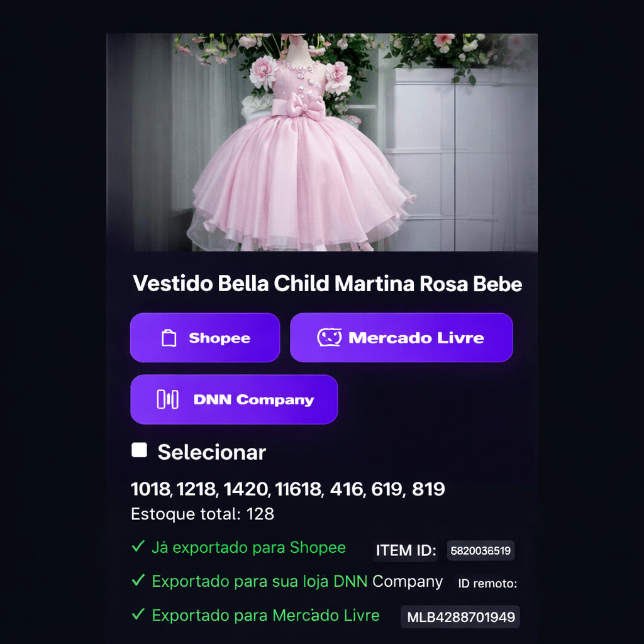Open the Mercado Livre button label
The image size is (644, 644).
416,338
